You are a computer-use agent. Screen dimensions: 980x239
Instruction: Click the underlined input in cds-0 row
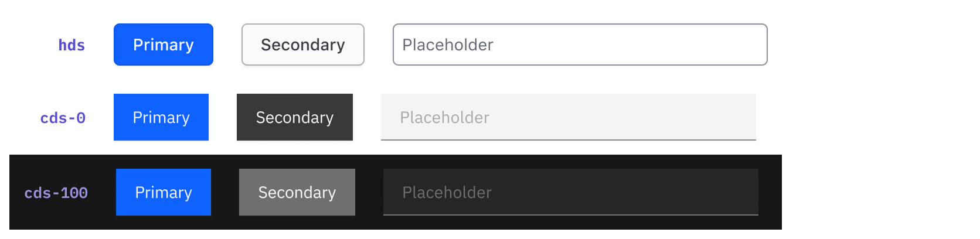pyautogui.click(x=569, y=117)
